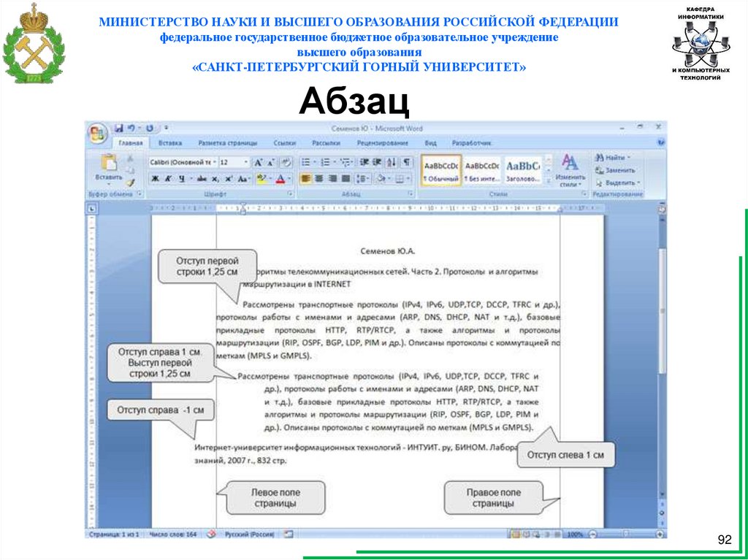The height and width of the screenshot is (560, 748).
Task: Open the Calibri font name dropdown
Action: click(x=215, y=162)
